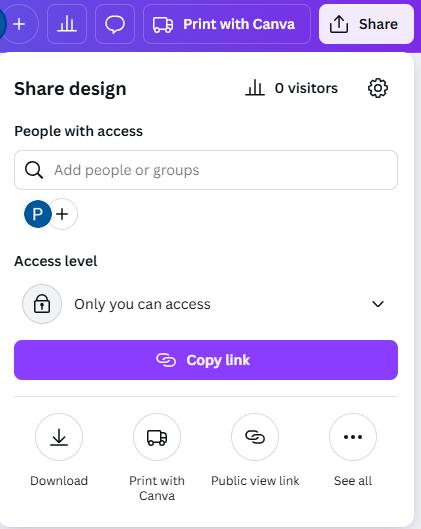Click the Print with Canva toolbar button
Image resolution: width=421 pixels, height=529 pixels.
tap(227, 24)
